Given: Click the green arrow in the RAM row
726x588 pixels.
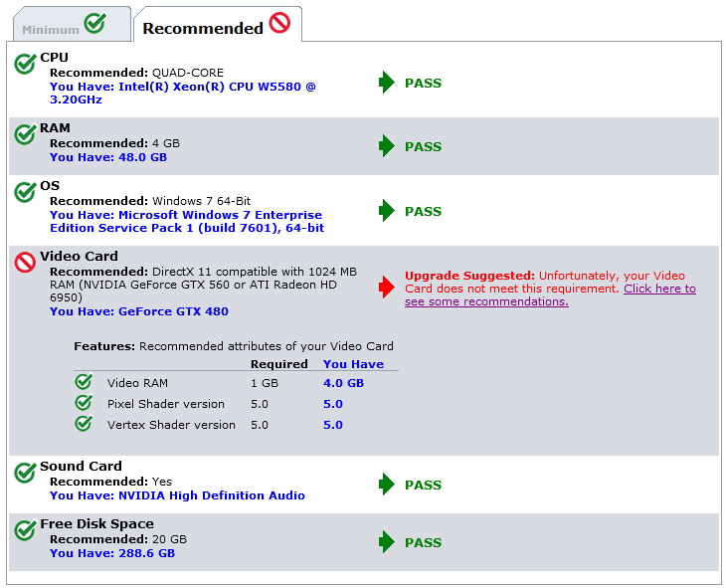Looking at the screenshot, I should pyautogui.click(x=387, y=146).
